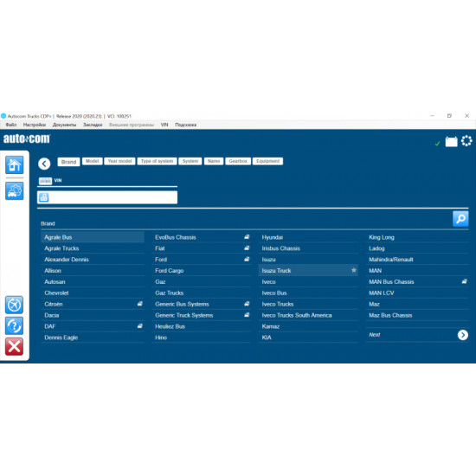The image size is (476, 476).
Task: Select the Model breadcrumb tab
Action: click(92, 161)
